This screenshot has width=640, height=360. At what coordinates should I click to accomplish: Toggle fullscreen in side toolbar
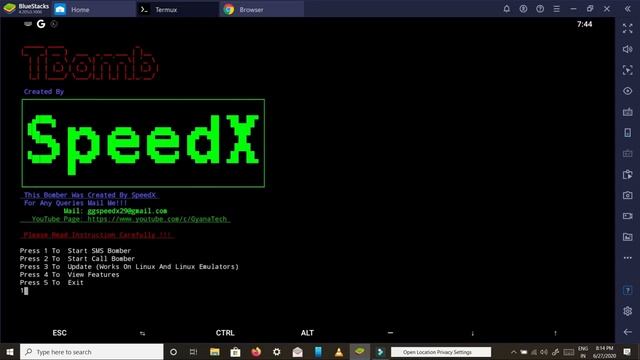tap(628, 28)
